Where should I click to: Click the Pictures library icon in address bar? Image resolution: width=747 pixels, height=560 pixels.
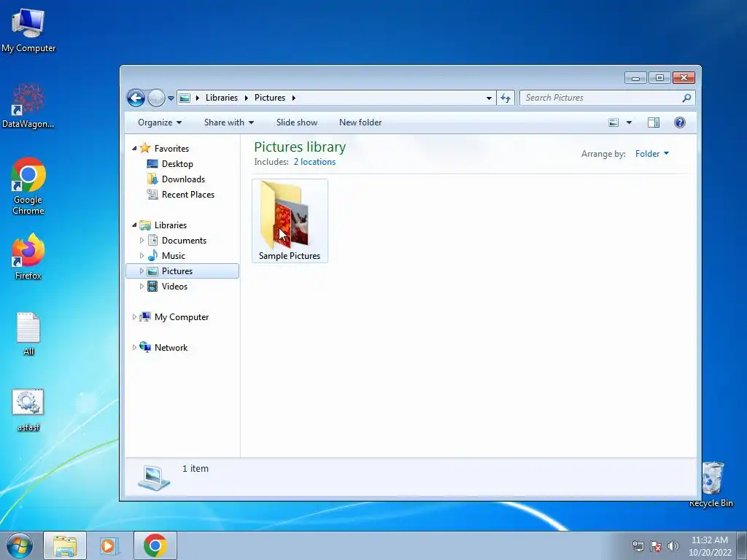(x=185, y=98)
